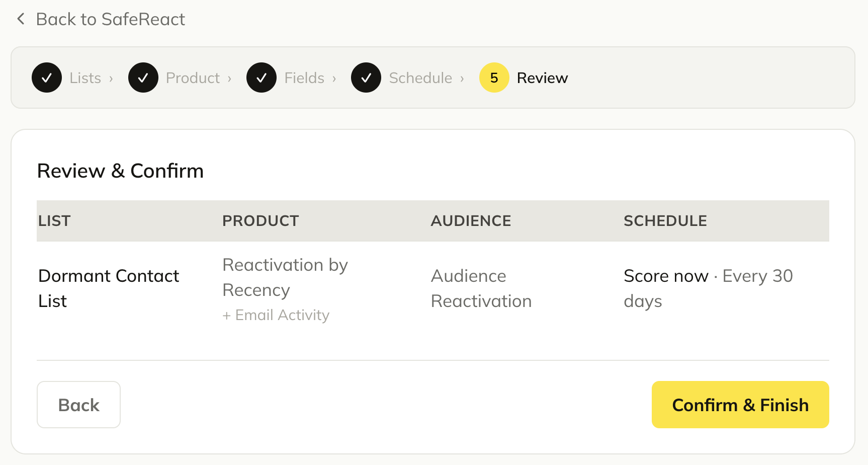868x465 pixels.
Task: Select the Review step label
Action: click(543, 78)
